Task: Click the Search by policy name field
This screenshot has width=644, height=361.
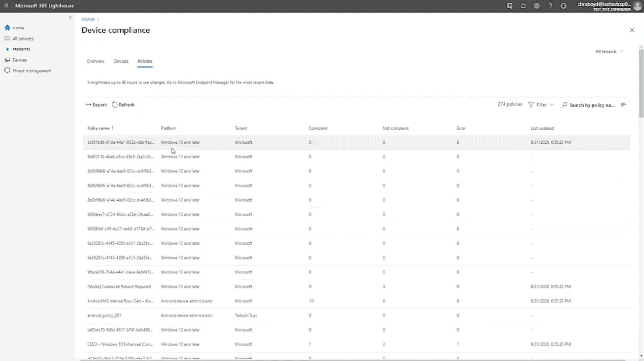Action: click(589, 105)
